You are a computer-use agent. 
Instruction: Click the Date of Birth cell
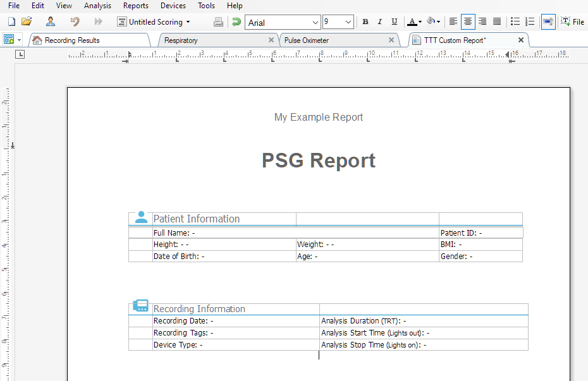pyautogui.click(x=224, y=257)
